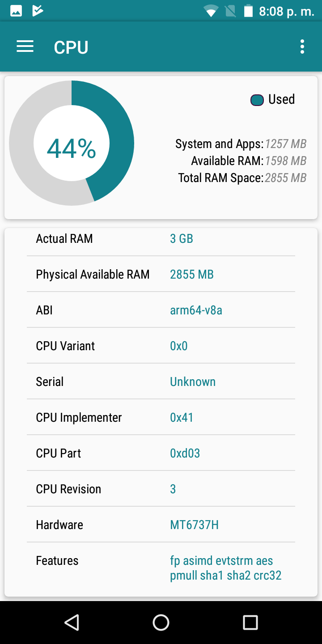Tap the no-SIM status icon
The height and width of the screenshot is (644, 322).
tap(230, 11)
